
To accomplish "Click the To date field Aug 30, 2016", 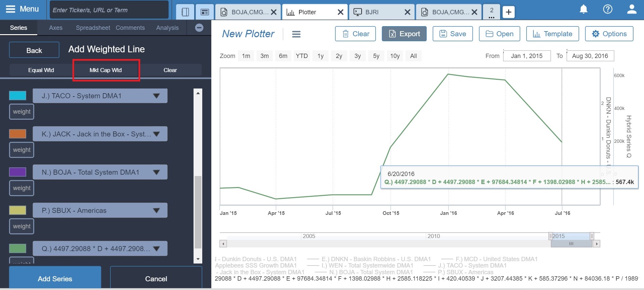I will click(x=590, y=56).
